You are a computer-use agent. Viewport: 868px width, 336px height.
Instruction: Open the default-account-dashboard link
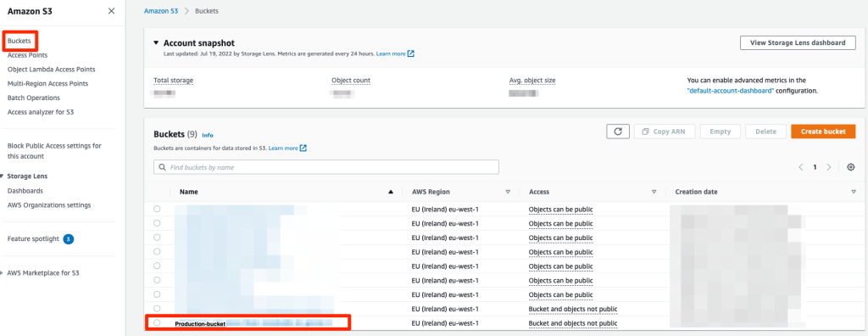click(x=730, y=91)
